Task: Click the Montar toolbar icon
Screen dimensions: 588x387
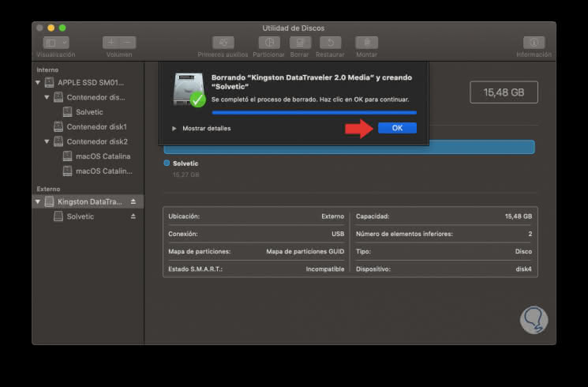Action: point(366,43)
